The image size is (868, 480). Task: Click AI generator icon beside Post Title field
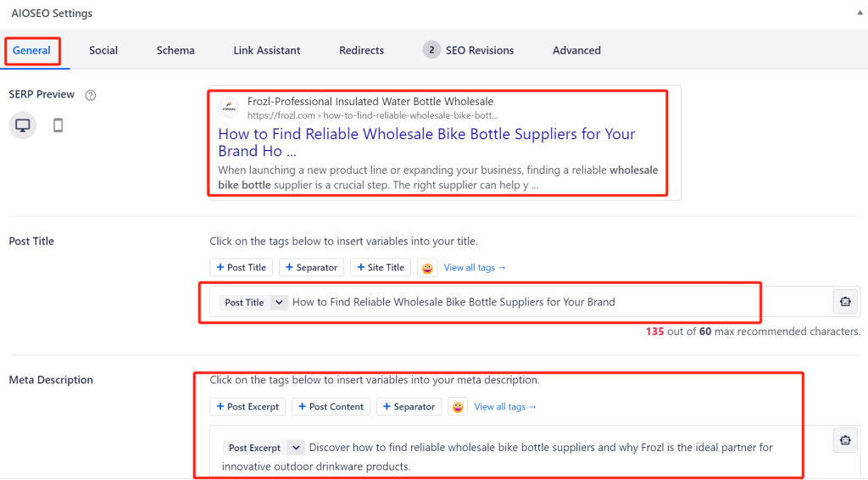(845, 301)
